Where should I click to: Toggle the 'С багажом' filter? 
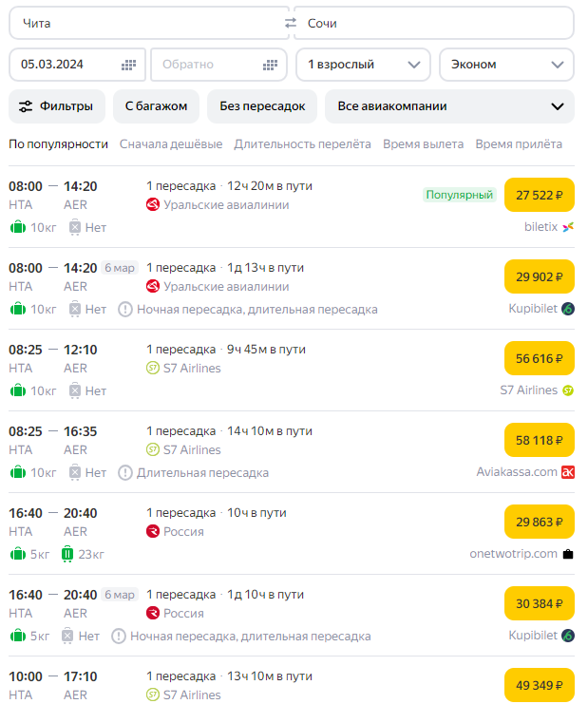pos(156,106)
